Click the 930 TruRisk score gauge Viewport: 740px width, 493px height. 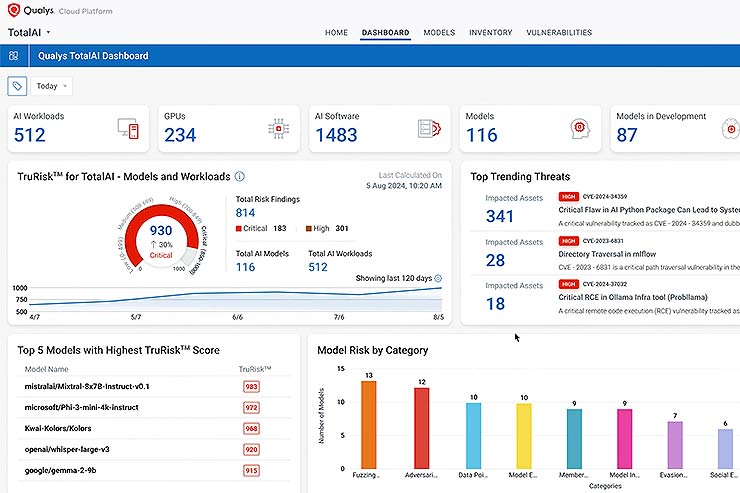(x=160, y=232)
